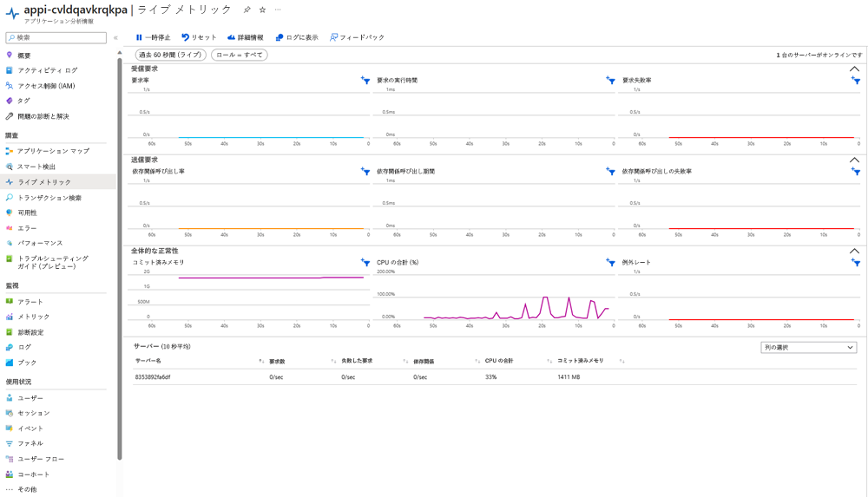Open エラー failures page
Screen dimensions: 868x497
(x=27, y=228)
